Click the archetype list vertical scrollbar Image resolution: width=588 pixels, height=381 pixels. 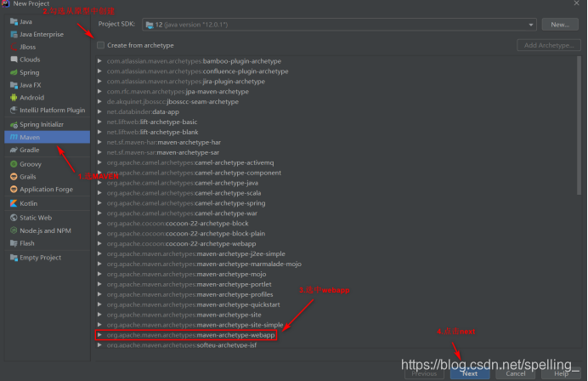pyautogui.click(x=579, y=126)
